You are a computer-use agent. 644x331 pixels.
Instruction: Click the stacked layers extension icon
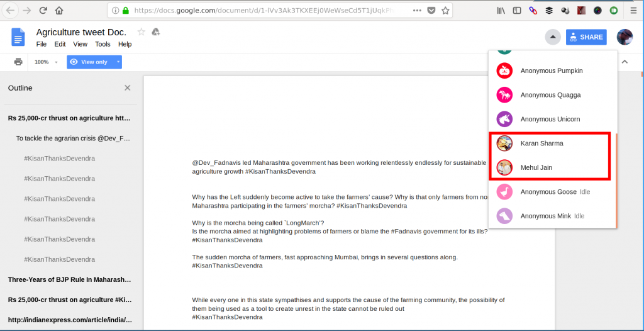[549, 11]
